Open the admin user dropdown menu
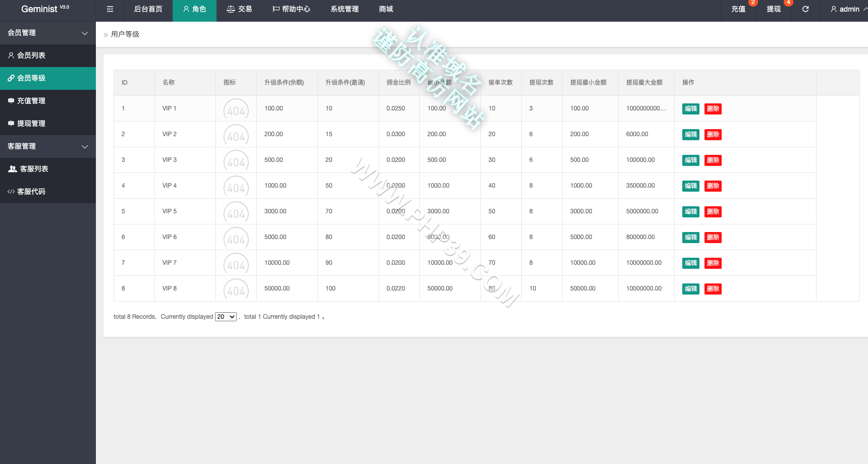This screenshot has width=868, height=464. (849, 9)
